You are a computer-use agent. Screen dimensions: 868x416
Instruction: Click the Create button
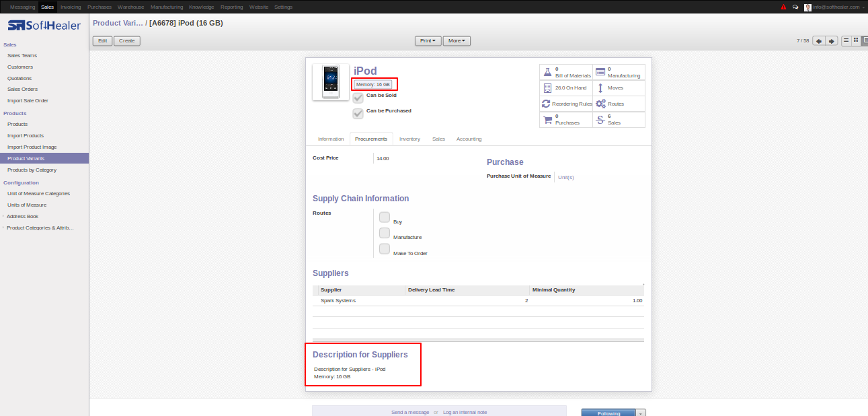click(x=127, y=41)
